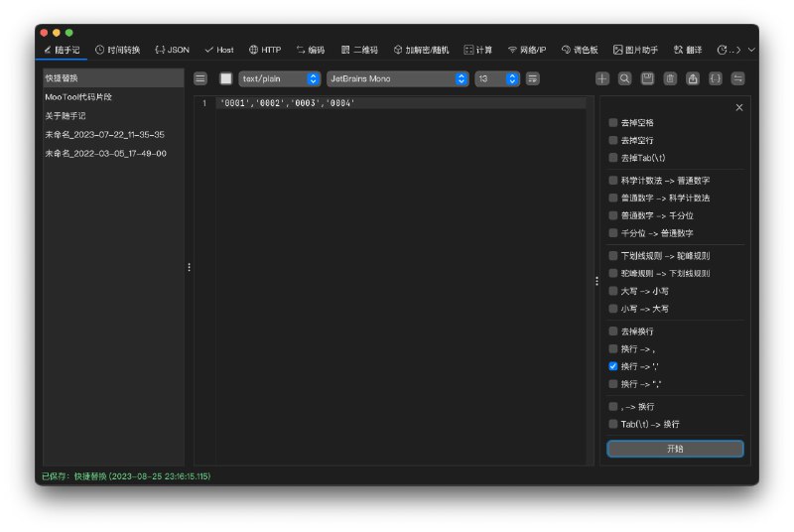Viewport: 794px width, 532px height.
Task: Switch to 网络/IP tab
Action: point(527,50)
